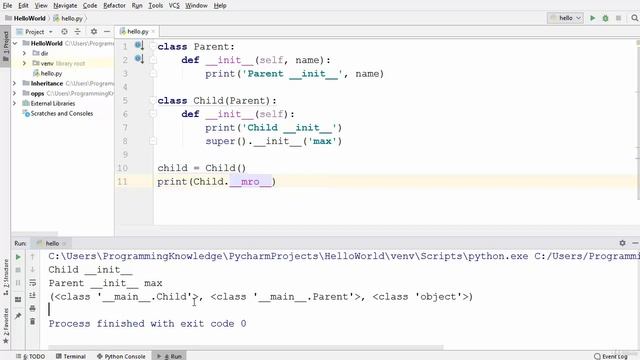Viewport: 640px width, 360px height.
Task: Click the print icon in Run panel
Action: point(33,308)
